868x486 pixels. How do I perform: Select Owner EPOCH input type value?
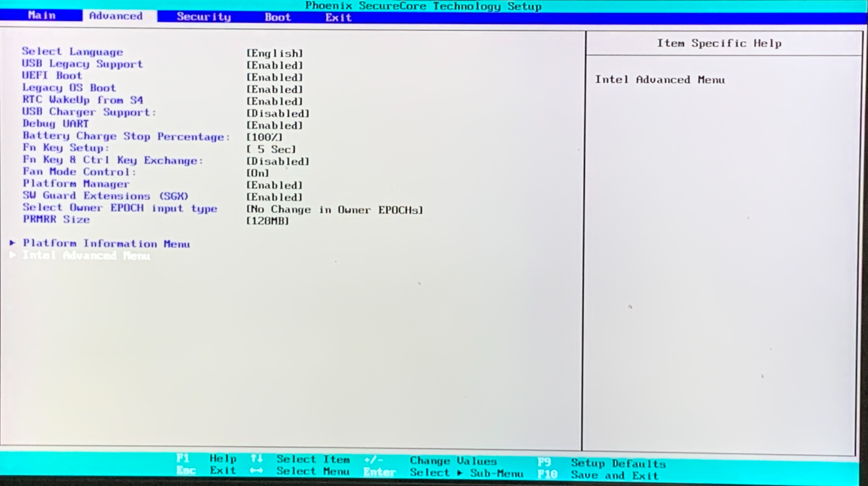334,210
